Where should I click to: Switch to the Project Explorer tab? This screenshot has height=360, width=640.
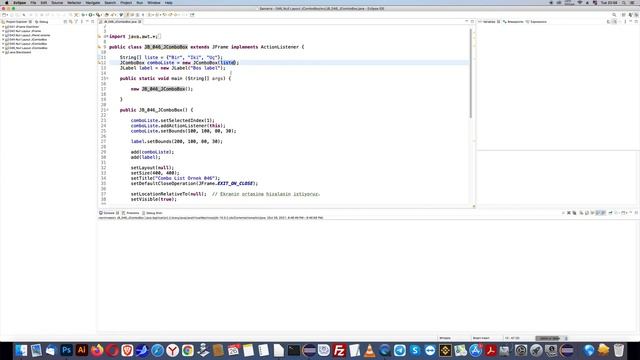tap(16, 22)
